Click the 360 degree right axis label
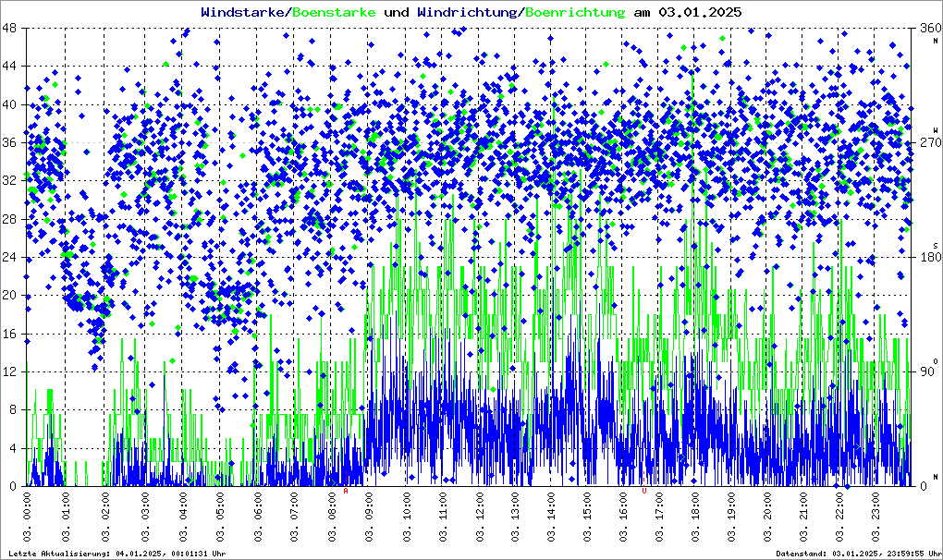 (925, 29)
